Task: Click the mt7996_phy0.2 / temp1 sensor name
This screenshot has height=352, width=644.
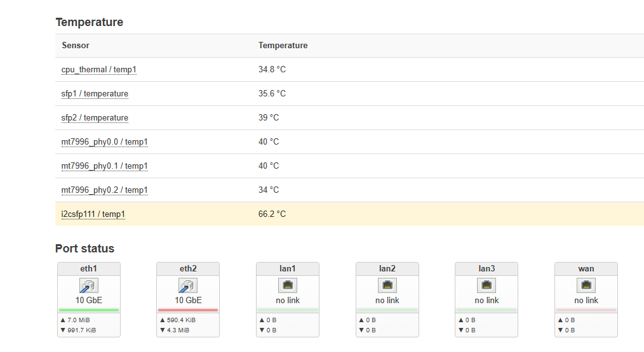Action: (104, 190)
